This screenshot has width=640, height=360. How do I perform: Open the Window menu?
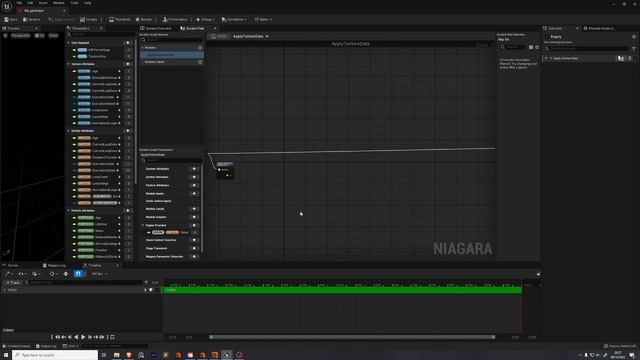58,3
